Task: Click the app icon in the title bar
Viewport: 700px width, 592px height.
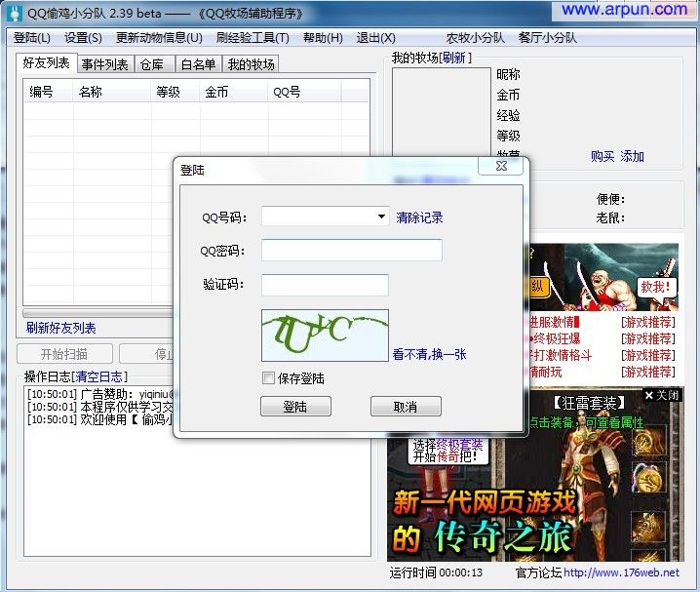Action: coord(15,14)
